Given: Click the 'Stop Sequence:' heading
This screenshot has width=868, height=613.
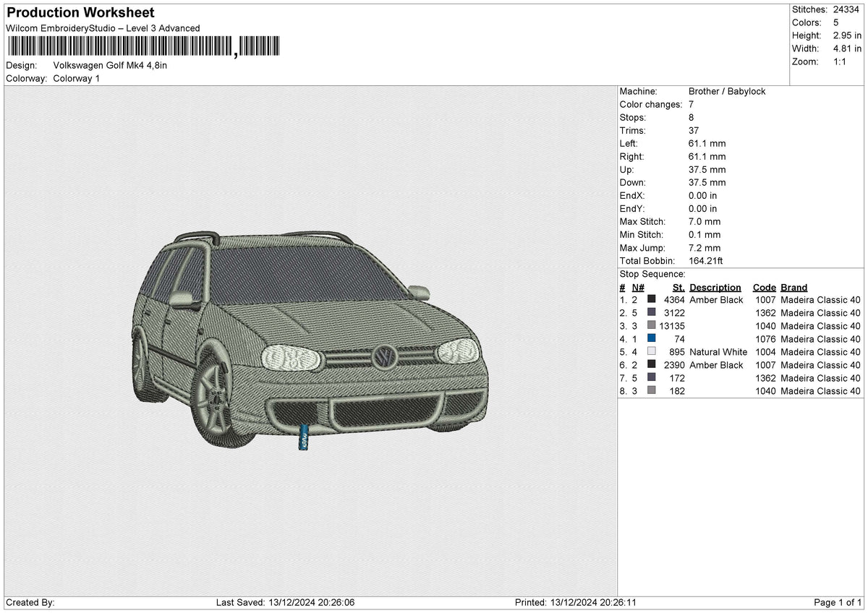Looking at the screenshot, I should [652, 274].
